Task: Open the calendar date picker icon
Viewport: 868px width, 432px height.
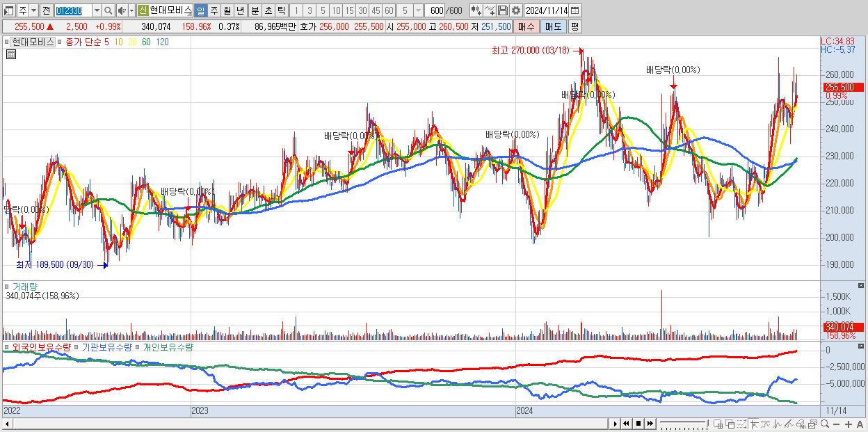Action: (574, 10)
